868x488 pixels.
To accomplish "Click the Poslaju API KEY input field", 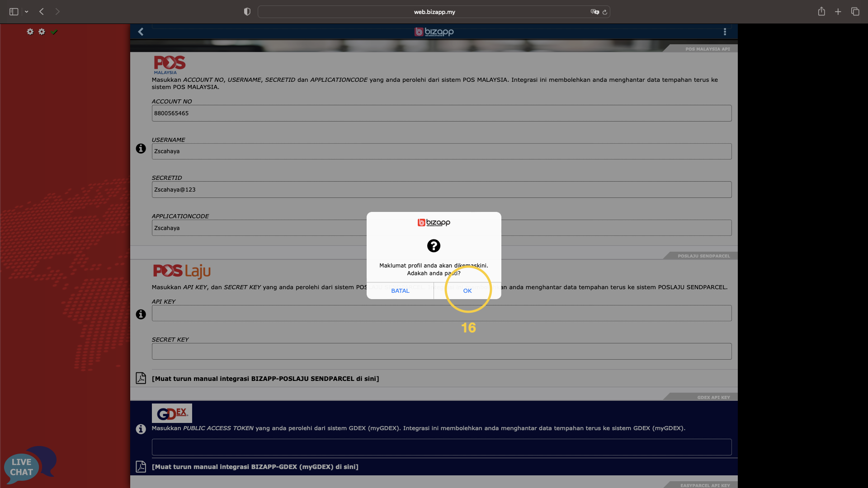I will coord(442,313).
